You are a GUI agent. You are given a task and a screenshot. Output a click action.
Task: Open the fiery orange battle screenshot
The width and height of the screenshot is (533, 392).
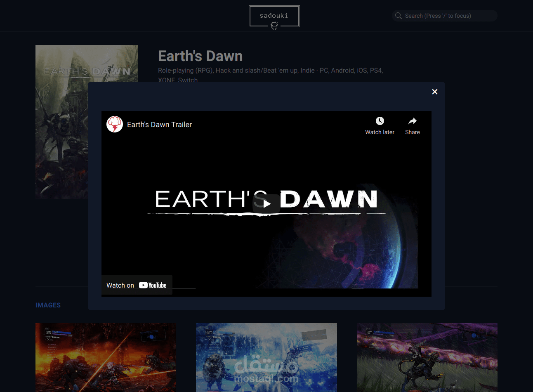coord(106,357)
